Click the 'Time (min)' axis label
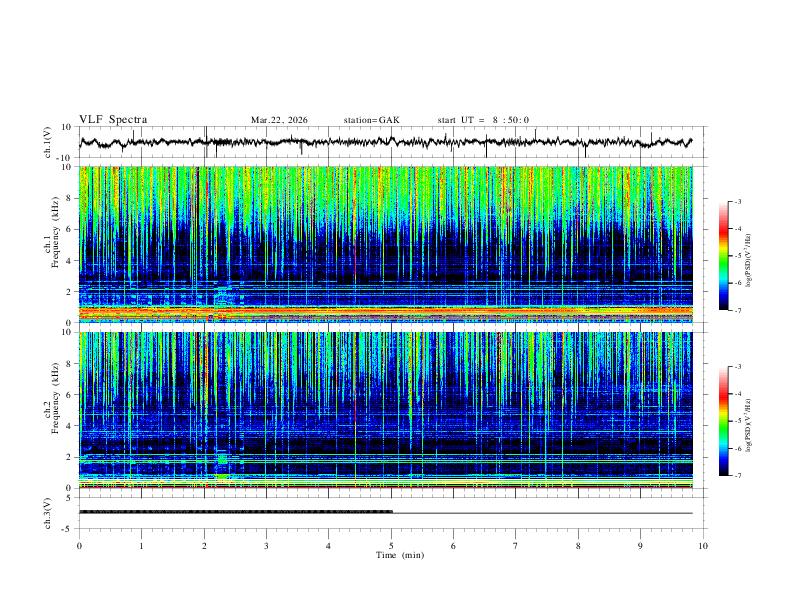The width and height of the screenshot is (792, 612). pyautogui.click(x=400, y=555)
